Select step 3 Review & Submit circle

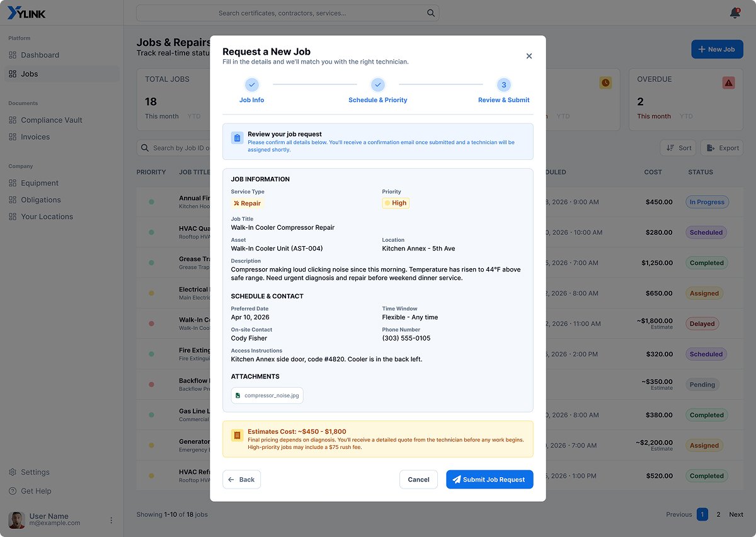(x=504, y=84)
